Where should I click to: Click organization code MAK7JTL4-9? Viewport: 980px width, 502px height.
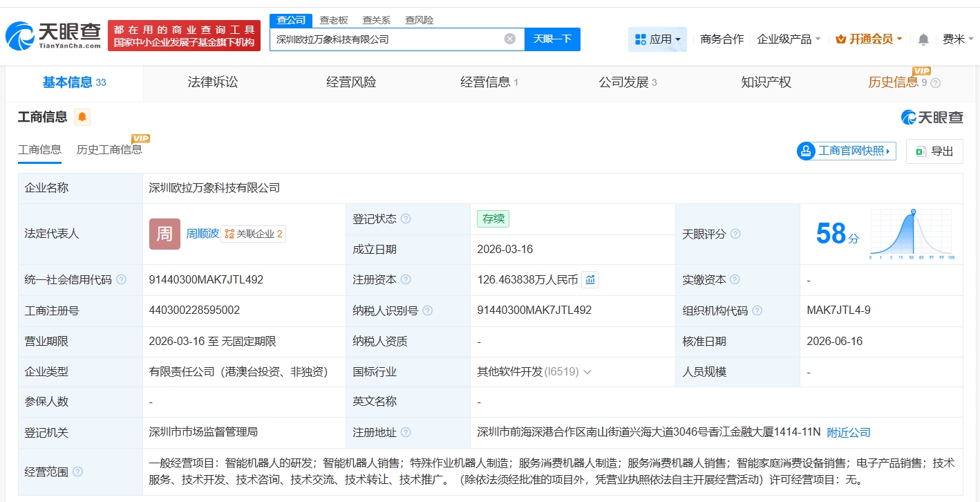click(x=838, y=310)
